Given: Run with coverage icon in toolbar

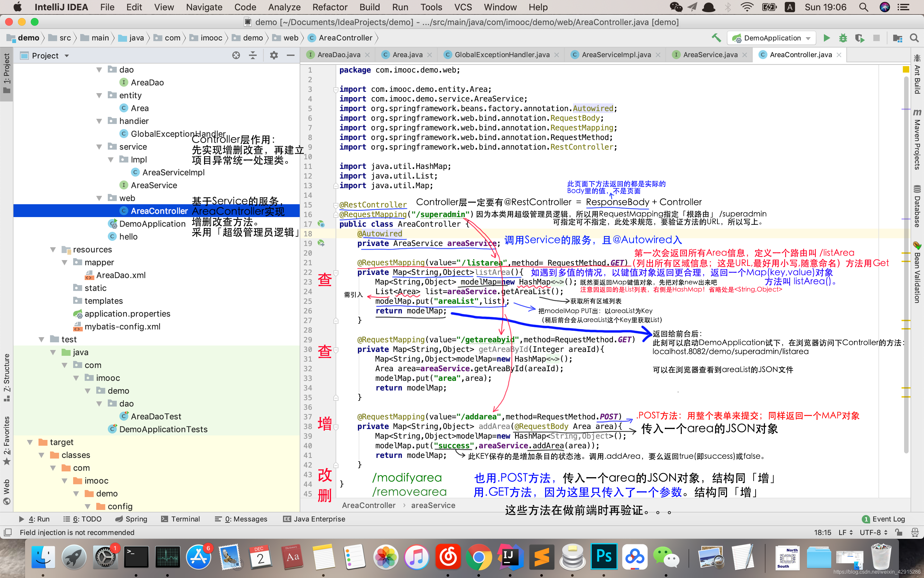Looking at the screenshot, I should (860, 38).
